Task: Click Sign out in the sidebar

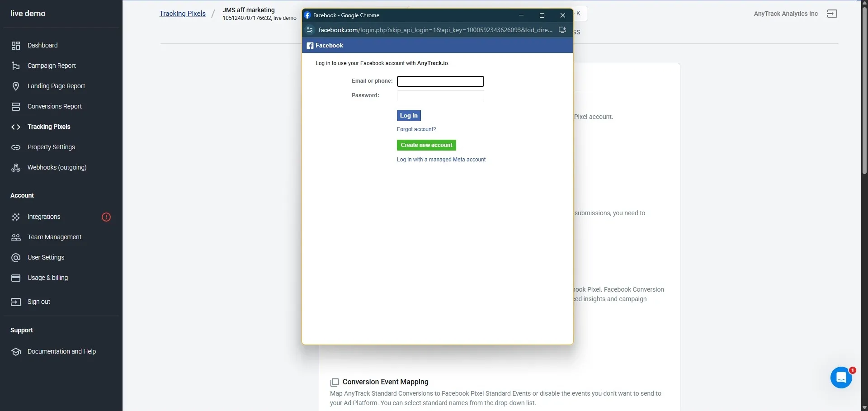Action: pyautogui.click(x=39, y=302)
